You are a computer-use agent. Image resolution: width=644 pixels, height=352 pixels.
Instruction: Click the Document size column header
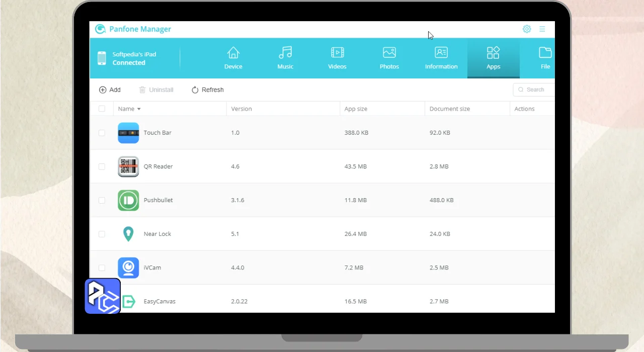click(x=450, y=109)
